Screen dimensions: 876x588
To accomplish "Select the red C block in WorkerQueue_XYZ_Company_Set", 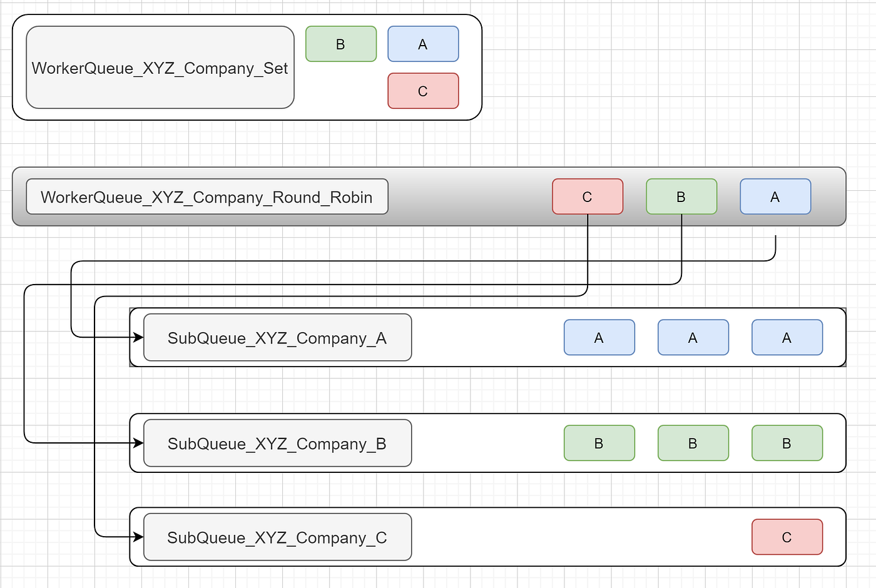I will pyautogui.click(x=423, y=91).
